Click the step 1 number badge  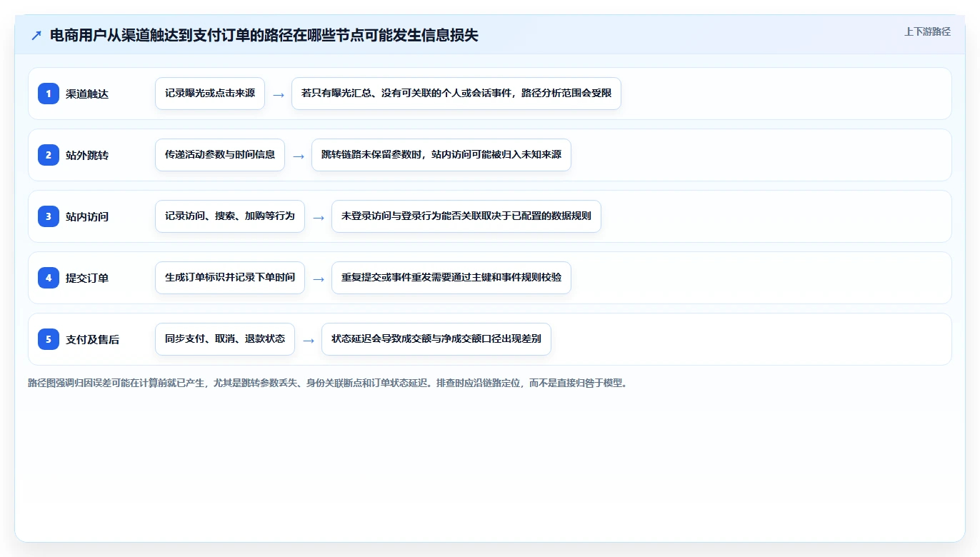49,94
